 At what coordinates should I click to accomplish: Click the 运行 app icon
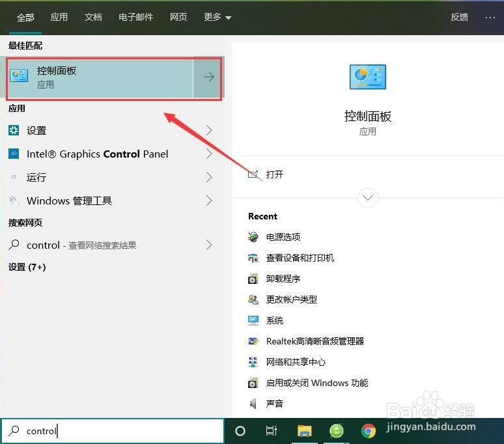point(14,177)
